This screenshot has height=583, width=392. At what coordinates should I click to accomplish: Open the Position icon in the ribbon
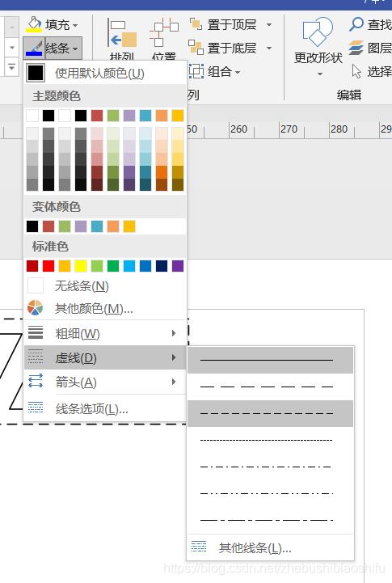click(x=164, y=32)
